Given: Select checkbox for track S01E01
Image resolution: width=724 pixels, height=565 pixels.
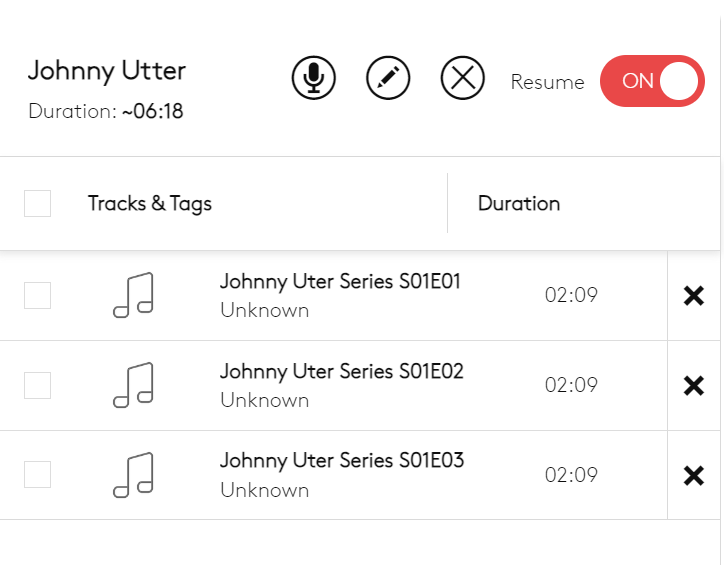Looking at the screenshot, I should coord(38,296).
